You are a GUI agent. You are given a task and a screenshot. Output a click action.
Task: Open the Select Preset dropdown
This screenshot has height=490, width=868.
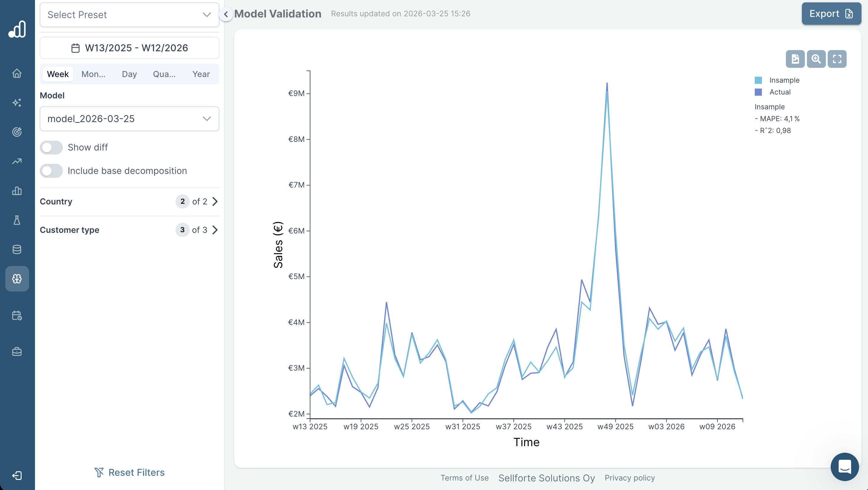coord(129,15)
